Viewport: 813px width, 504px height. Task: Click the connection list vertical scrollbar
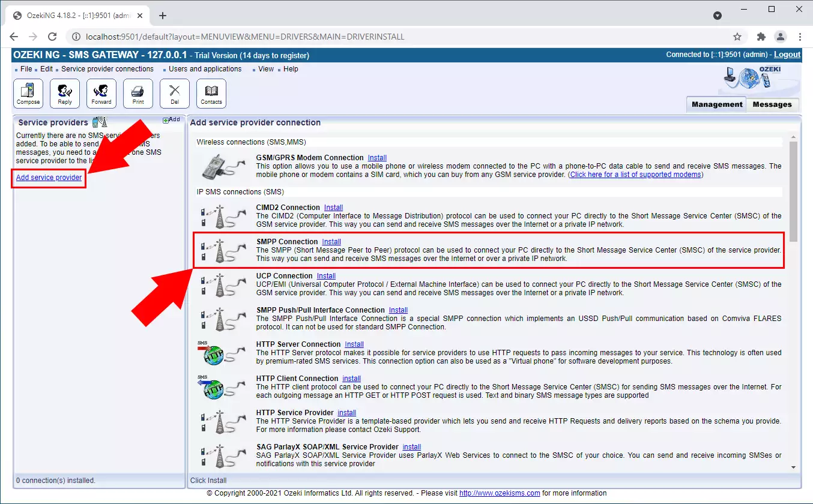tap(794, 191)
